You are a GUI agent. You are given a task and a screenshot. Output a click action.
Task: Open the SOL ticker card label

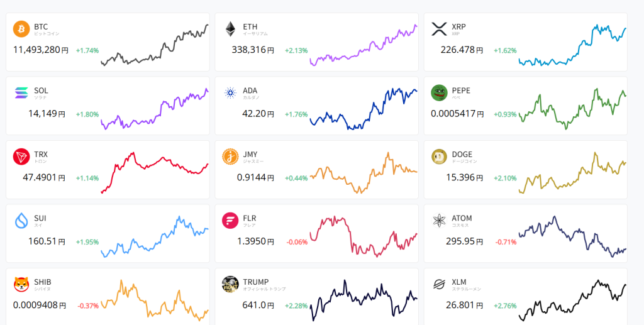click(41, 91)
